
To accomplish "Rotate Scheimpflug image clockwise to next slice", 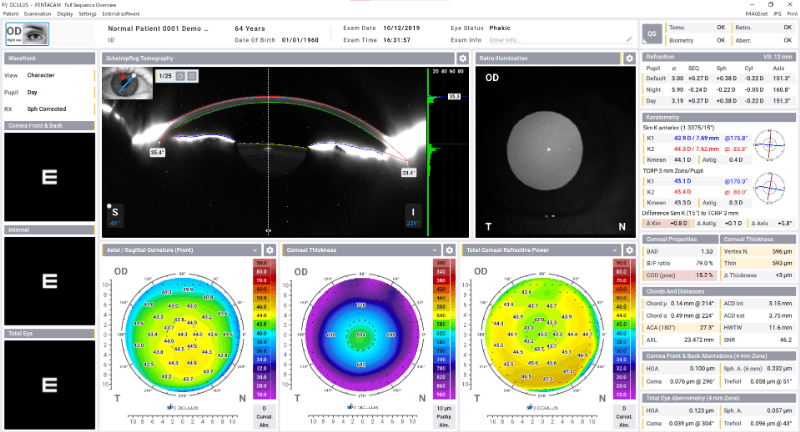I will click(x=192, y=76).
